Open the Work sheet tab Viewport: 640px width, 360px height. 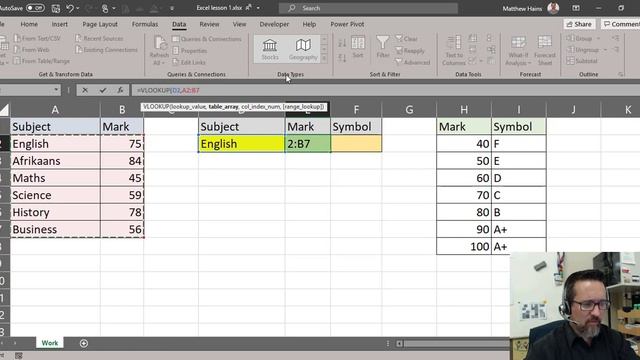[50, 343]
